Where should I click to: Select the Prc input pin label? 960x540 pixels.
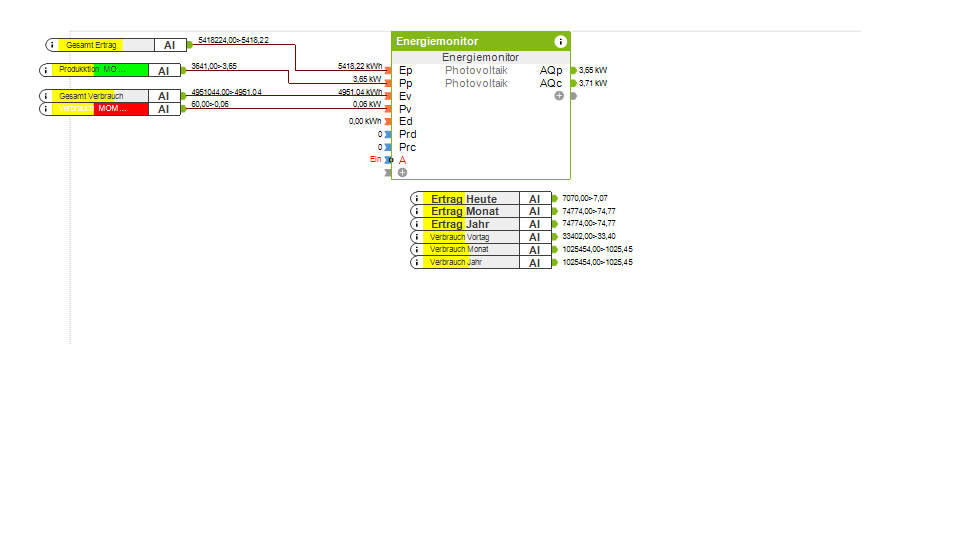(407, 147)
